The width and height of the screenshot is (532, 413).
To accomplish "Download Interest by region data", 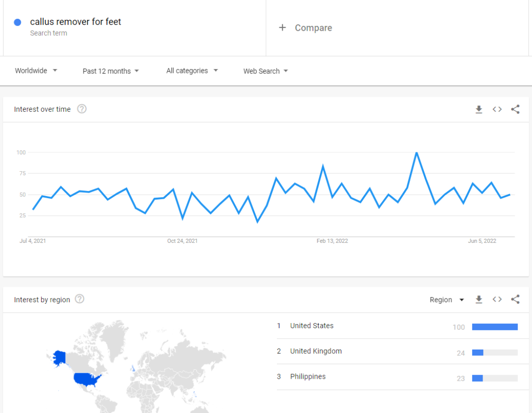I will (478, 300).
